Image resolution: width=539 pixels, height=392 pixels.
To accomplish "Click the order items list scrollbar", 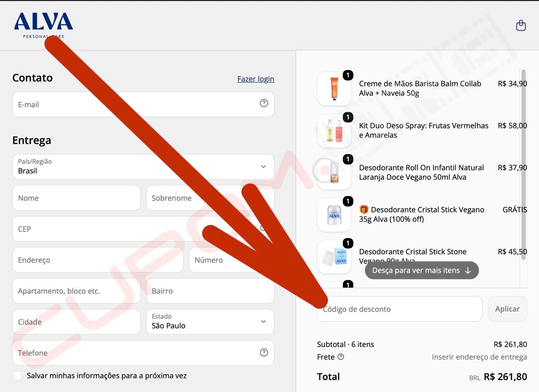I will (524, 165).
